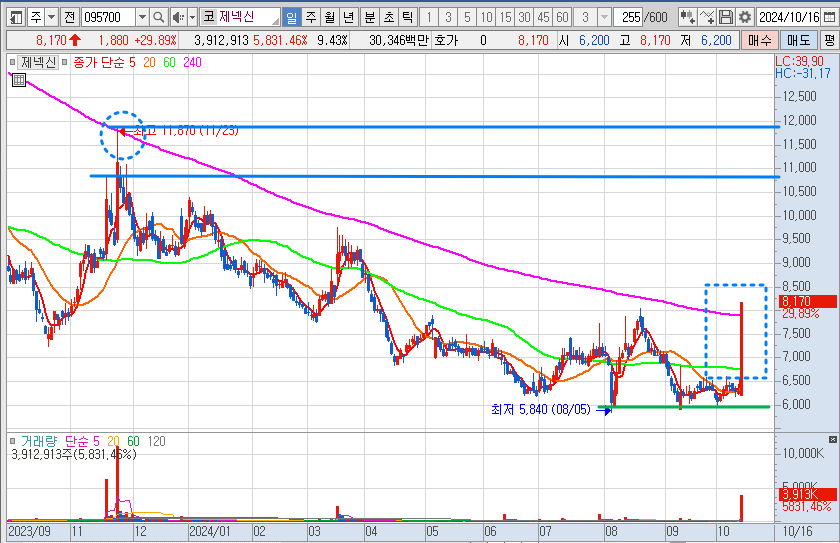840x543 pixels.
Task: Open the calendar date picker icon
Action: 829,18
